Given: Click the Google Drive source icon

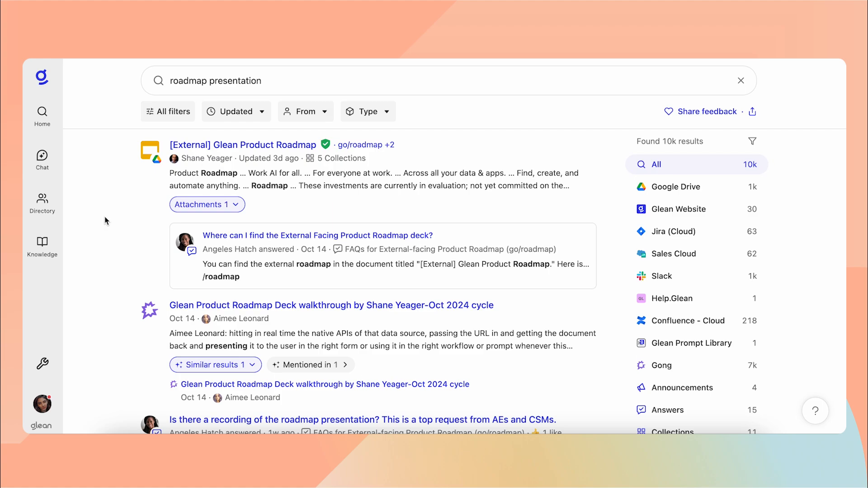Looking at the screenshot, I should coord(641,186).
